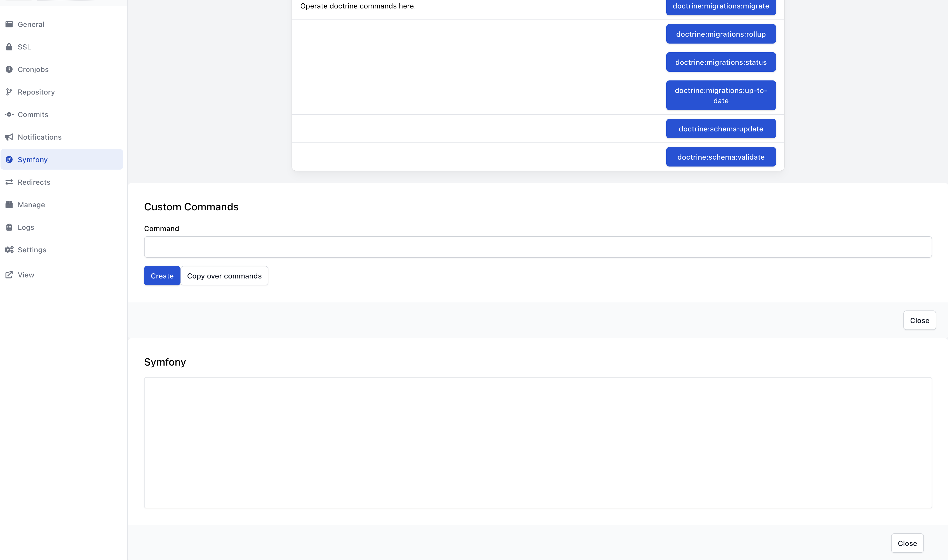
Task: Click the Create button
Action: click(x=162, y=276)
